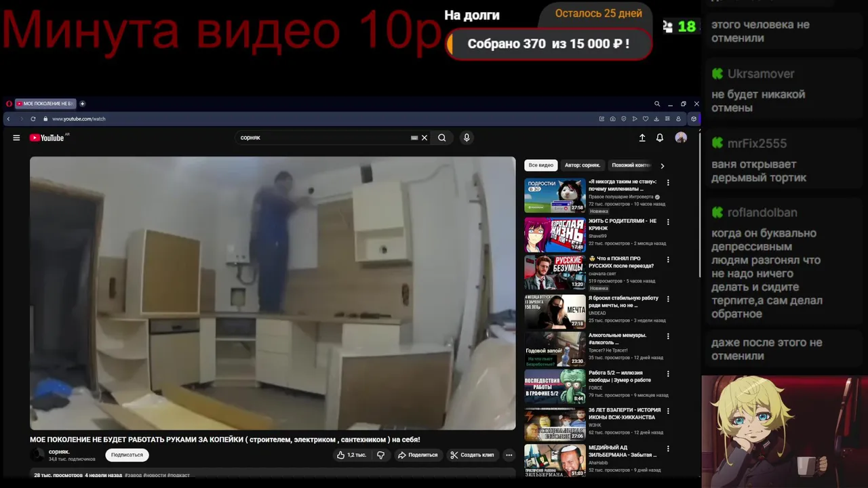This screenshot has width=868, height=488.
Task: Bookmark page with the heart icon
Action: pos(646,119)
